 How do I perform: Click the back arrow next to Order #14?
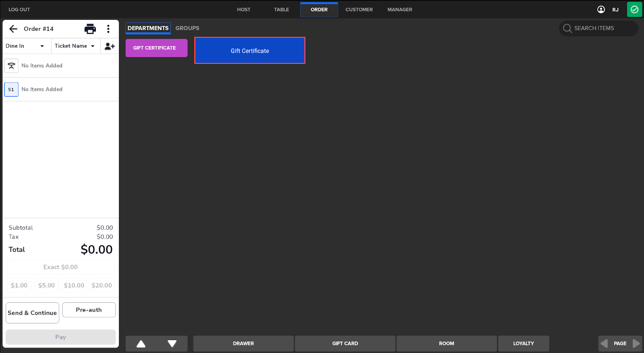click(13, 29)
